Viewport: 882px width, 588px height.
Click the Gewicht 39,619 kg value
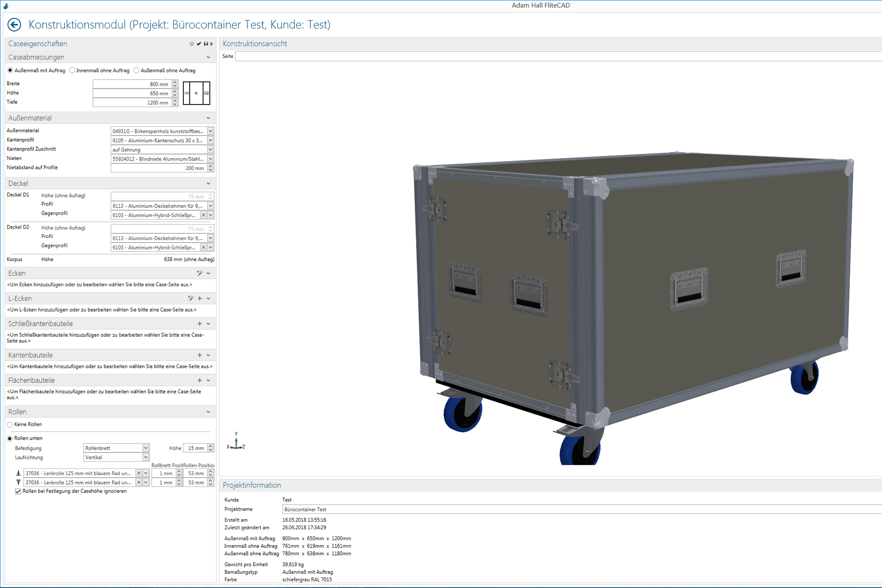[x=293, y=565]
